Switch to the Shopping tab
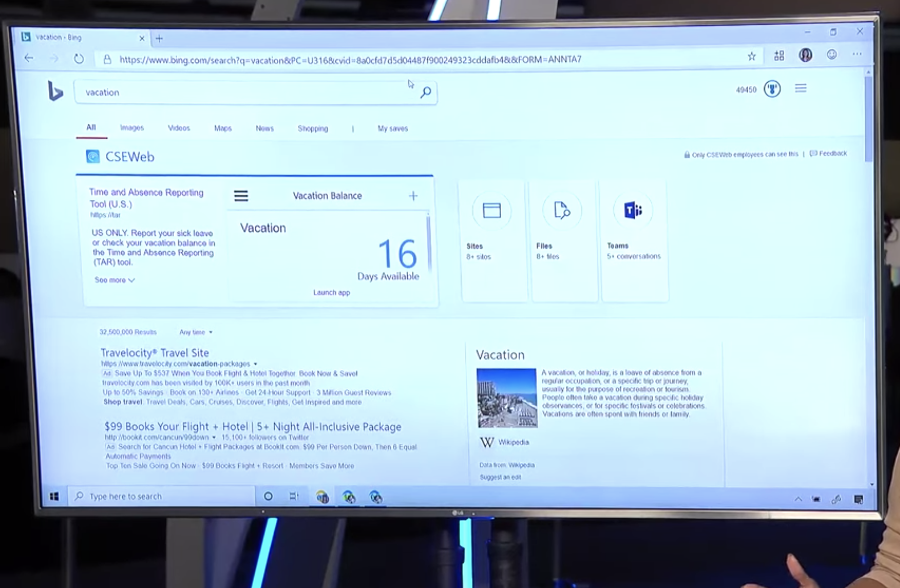The image size is (900, 588). click(313, 128)
